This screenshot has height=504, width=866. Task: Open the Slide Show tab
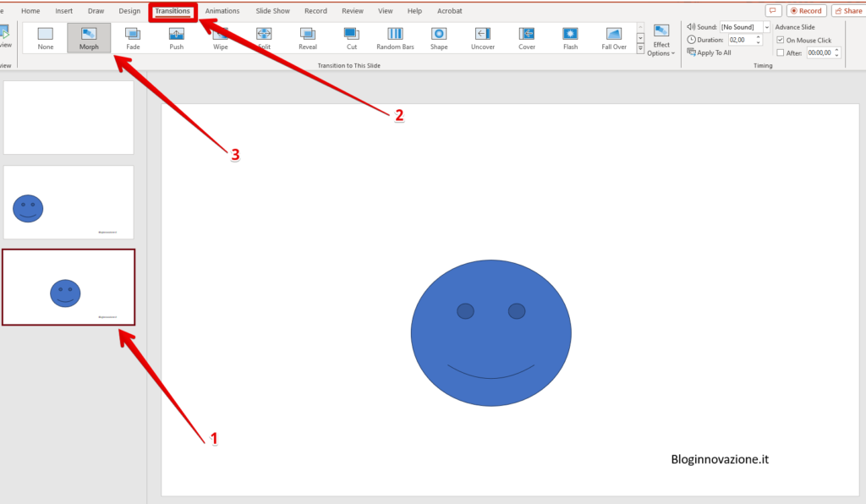pyautogui.click(x=272, y=11)
